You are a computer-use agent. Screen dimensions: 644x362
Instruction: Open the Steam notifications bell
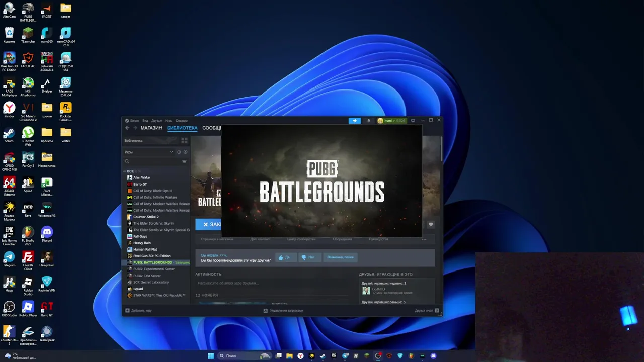pos(368,121)
